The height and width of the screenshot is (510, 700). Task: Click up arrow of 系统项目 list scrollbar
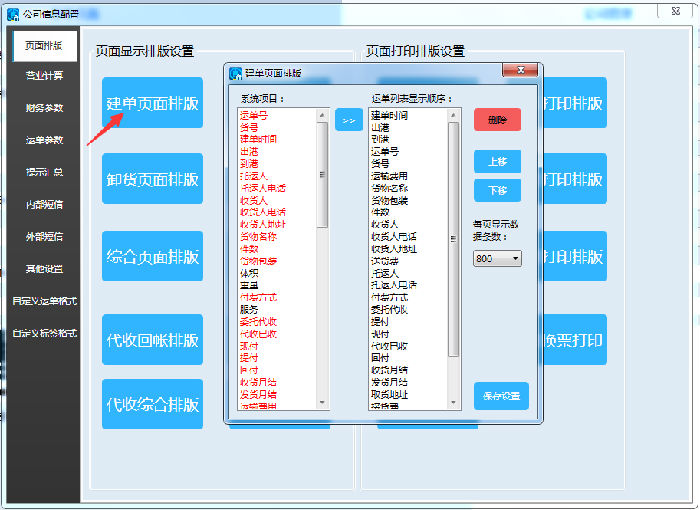323,115
